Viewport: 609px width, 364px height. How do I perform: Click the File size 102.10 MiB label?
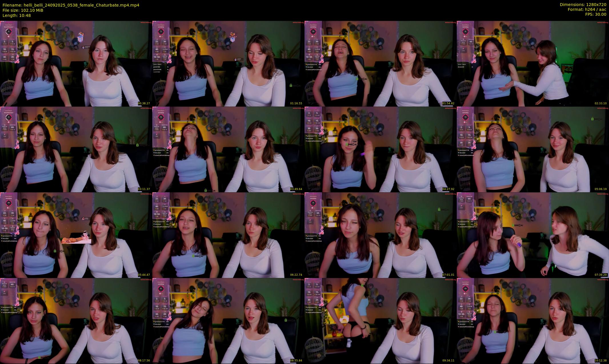pos(23,10)
